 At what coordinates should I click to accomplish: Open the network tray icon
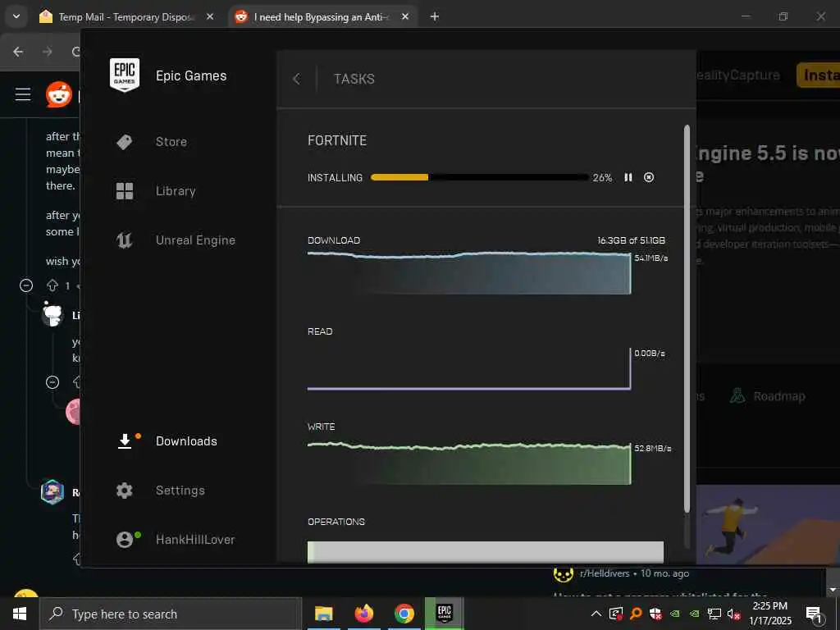[714, 614]
